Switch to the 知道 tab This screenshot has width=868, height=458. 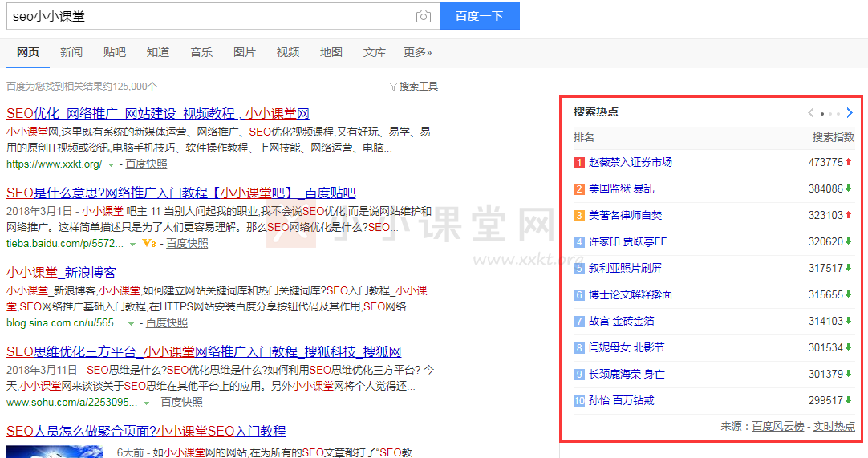158,52
